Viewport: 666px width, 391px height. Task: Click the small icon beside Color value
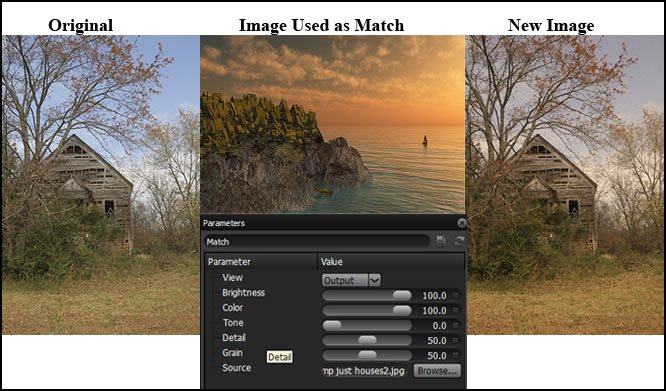click(x=456, y=310)
